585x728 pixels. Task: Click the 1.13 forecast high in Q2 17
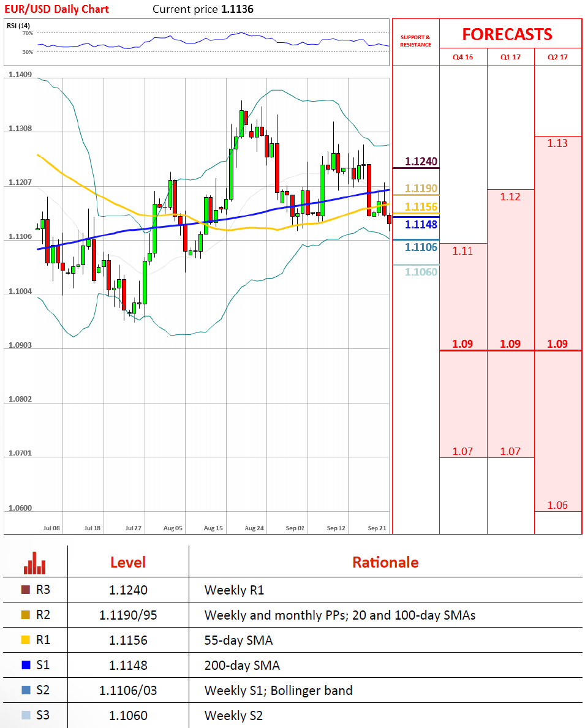tap(557, 143)
